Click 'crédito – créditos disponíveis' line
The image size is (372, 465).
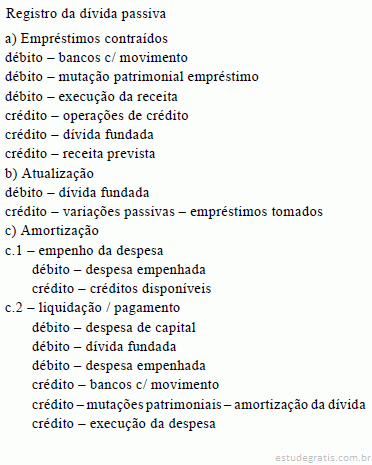[122, 289]
